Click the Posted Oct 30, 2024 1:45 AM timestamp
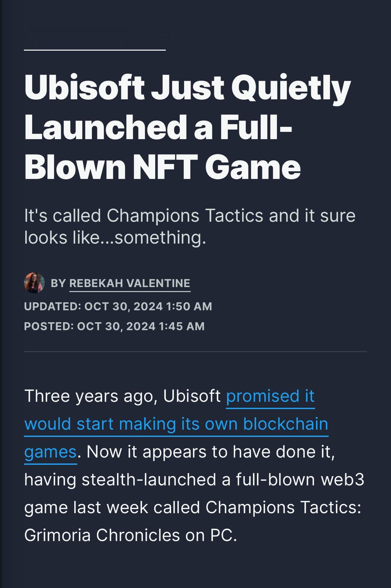The width and height of the screenshot is (391, 588). tap(114, 326)
